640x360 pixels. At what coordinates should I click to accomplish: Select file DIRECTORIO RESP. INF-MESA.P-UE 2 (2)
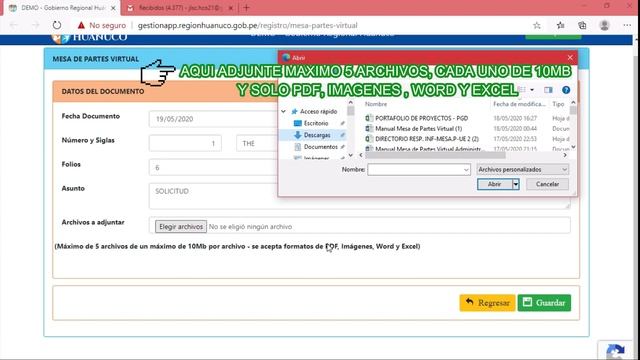pyautogui.click(x=427, y=139)
